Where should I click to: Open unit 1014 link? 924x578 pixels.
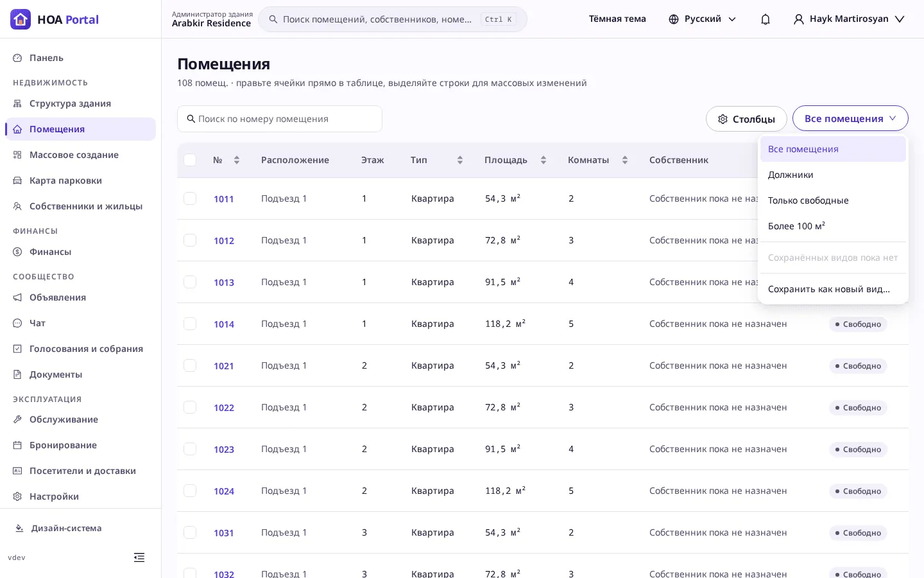click(x=224, y=324)
